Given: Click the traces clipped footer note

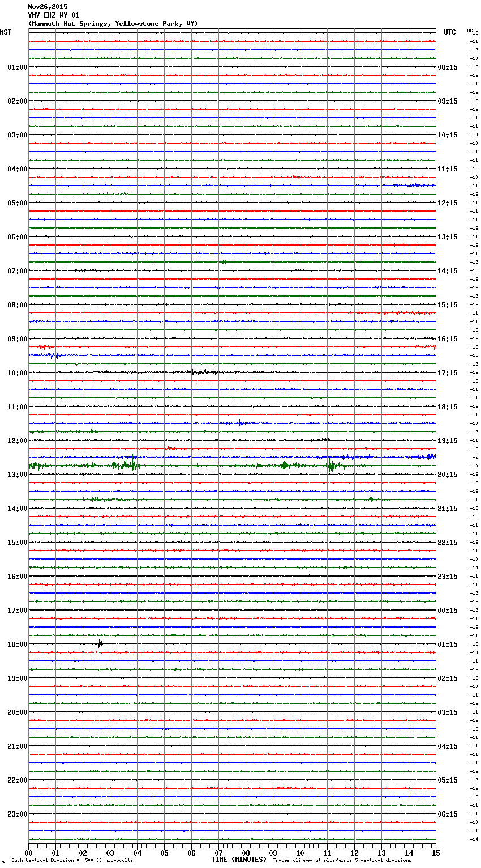Looking at the screenshot, I should (x=342, y=861).
